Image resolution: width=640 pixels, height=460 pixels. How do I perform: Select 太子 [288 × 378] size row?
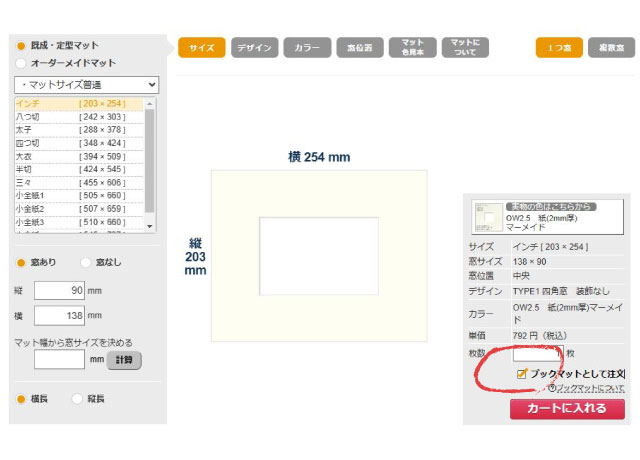tap(79, 130)
